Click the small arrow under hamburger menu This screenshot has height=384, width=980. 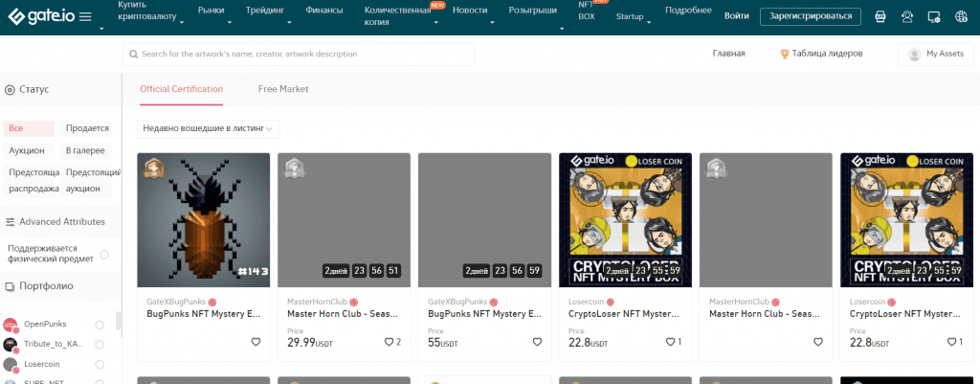(x=101, y=29)
